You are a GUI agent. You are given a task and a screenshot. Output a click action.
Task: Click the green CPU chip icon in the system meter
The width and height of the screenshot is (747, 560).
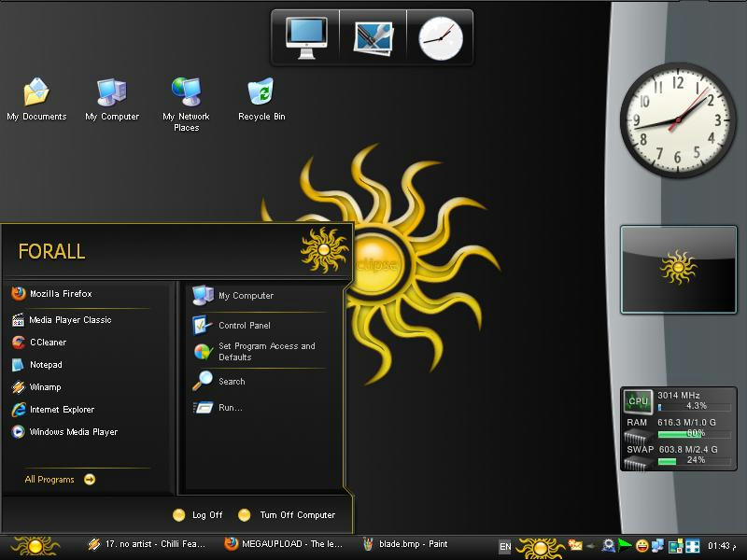(638, 401)
